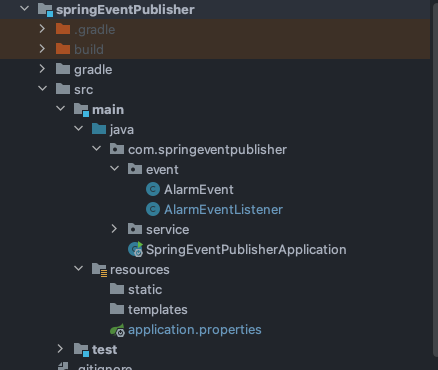This screenshot has width=438, height=370.
Task: Select the service package label
Action: coord(168,230)
